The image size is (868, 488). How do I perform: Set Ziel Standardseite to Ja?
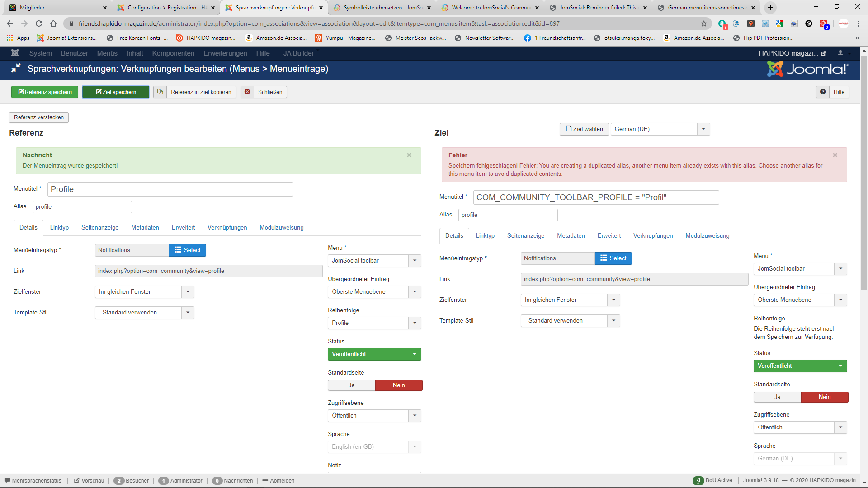777,397
